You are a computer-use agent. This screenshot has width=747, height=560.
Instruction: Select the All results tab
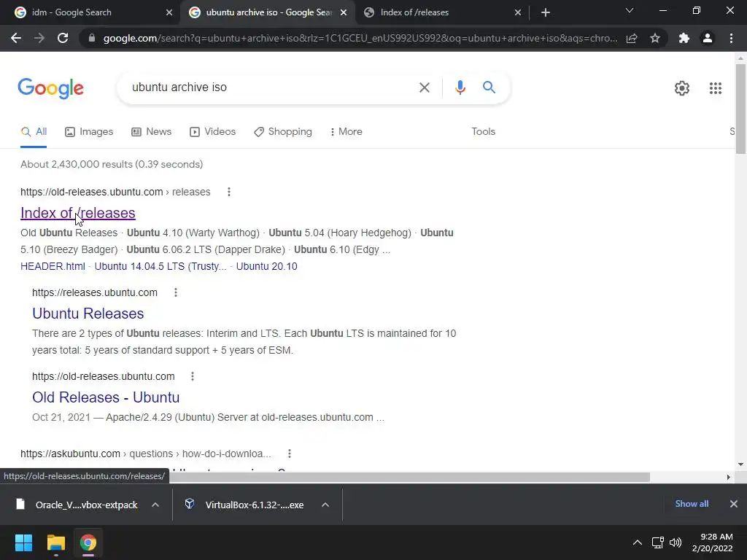pos(34,131)
